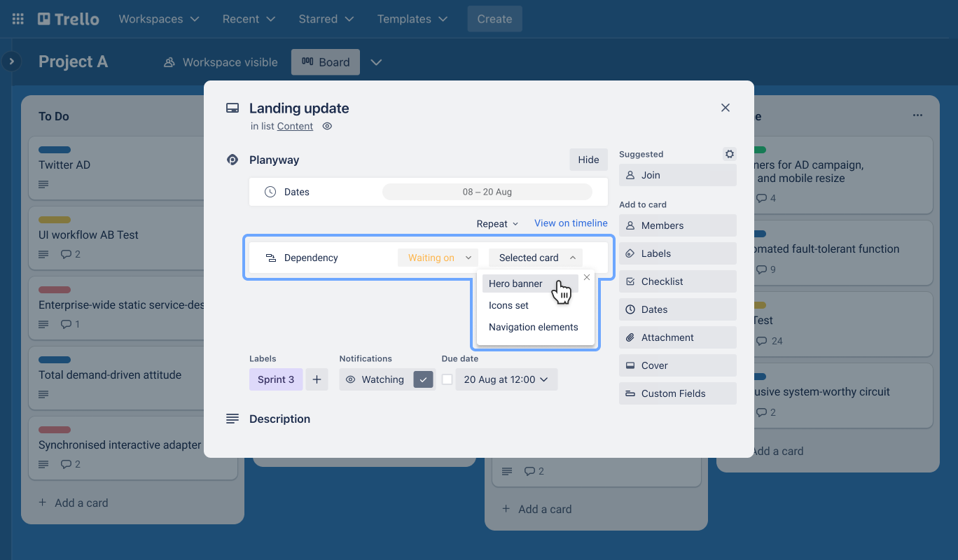Open the apps grid switcher icon
This screenshot has width=958, height=560.
click(x=18, y=19)
